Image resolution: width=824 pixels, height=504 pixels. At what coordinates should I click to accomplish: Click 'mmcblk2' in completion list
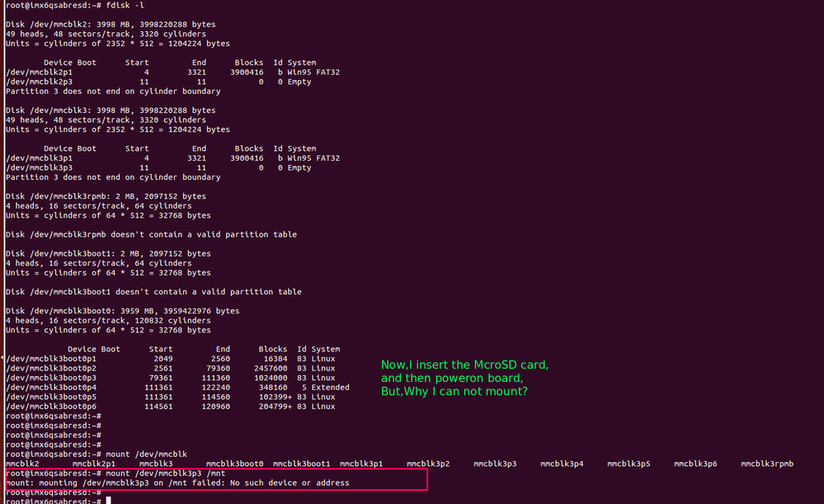[x=22, y=464]
